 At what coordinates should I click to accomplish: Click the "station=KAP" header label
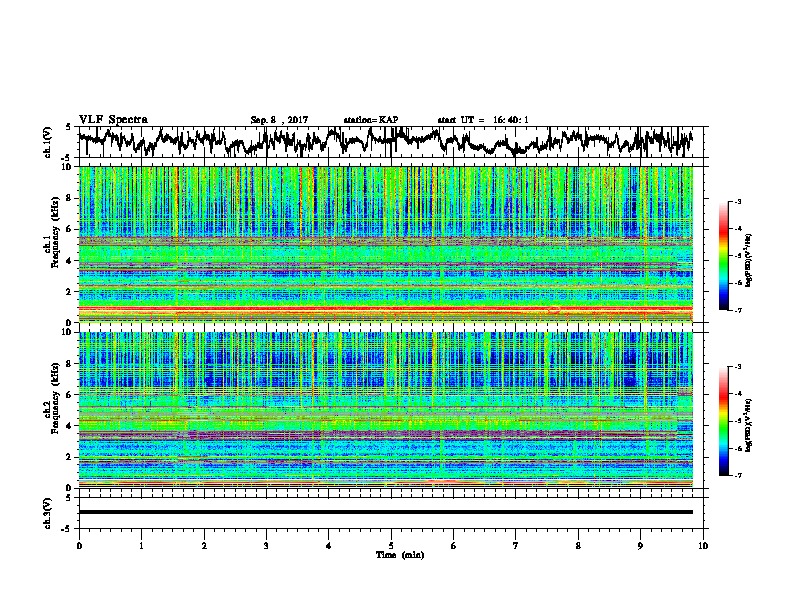[x=371, y=120]
